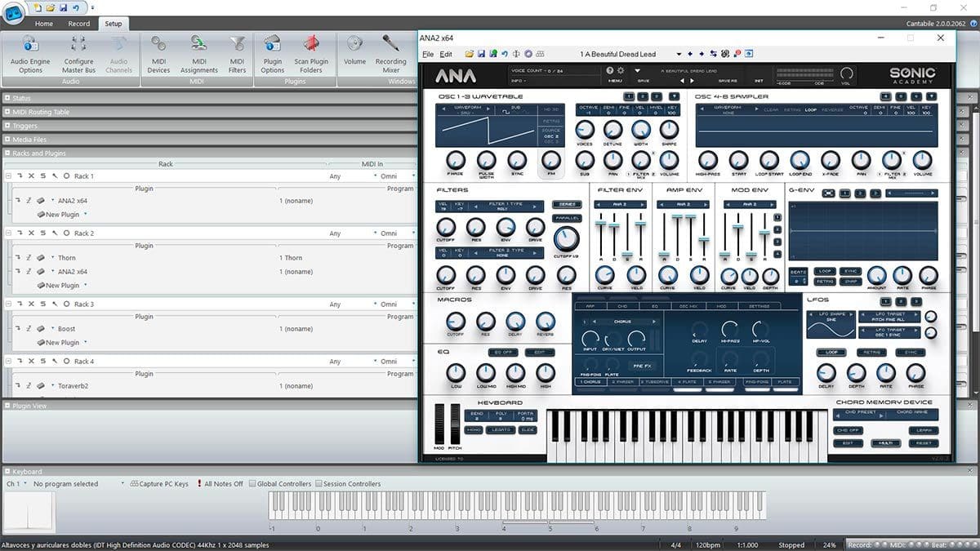The width and height of the screenshot is (980, 551).
Task: Click the G-ENV expand view icon
Action: tap(828, 193)
